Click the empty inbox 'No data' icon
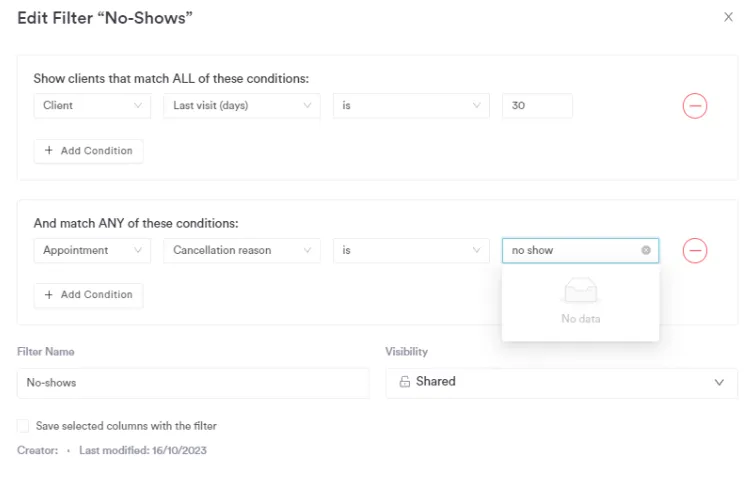Screen dimensions: 751x484 580,291
